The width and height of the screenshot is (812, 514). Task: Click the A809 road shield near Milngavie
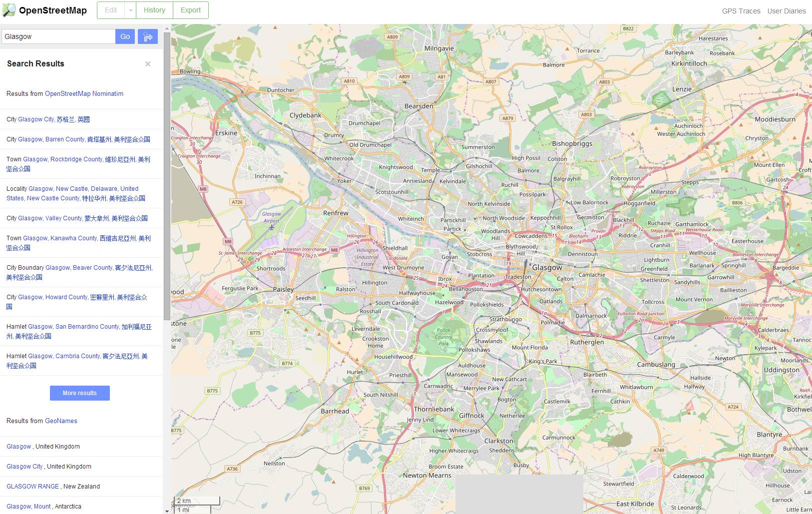click(393, 37)
